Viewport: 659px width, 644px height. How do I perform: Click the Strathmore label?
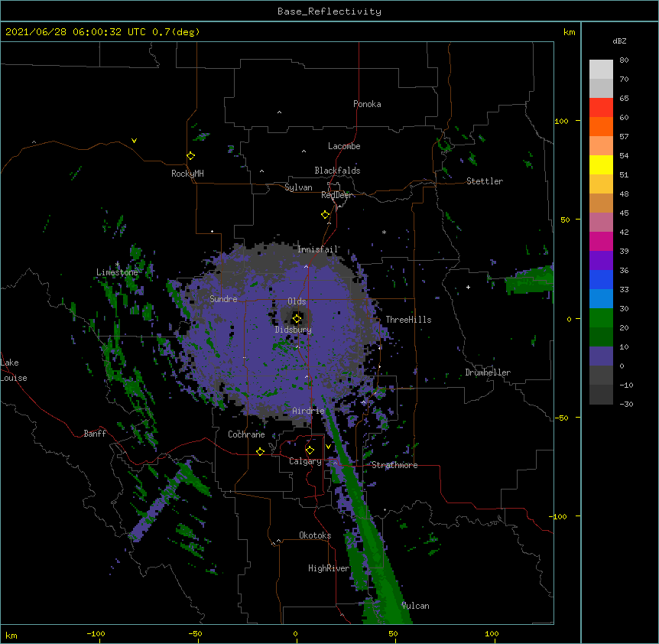[x=394, y=465]
